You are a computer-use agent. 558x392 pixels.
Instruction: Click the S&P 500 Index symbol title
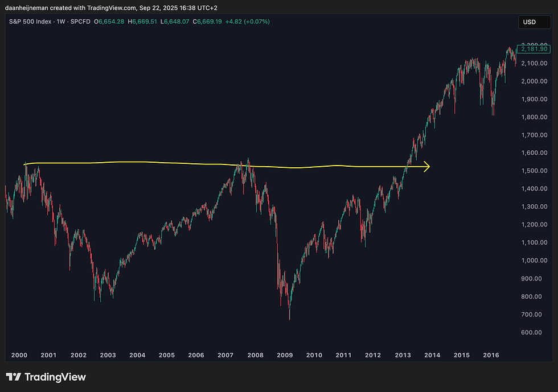(x=30, y=22)
